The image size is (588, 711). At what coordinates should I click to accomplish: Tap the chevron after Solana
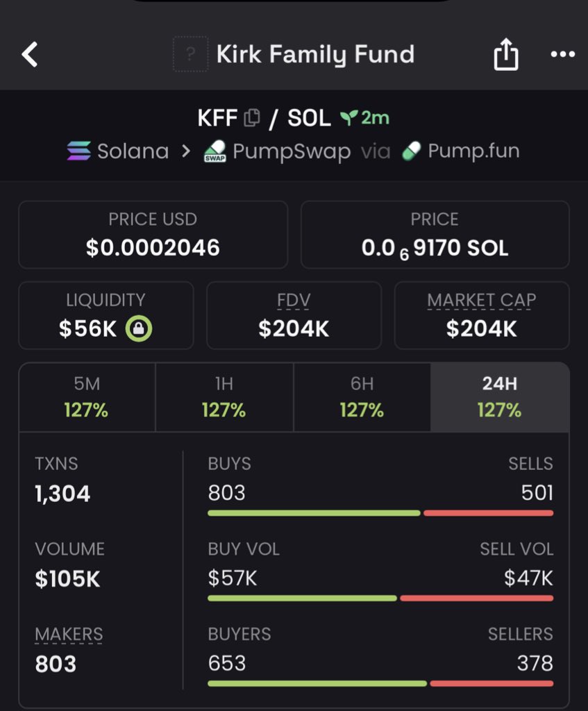click(x=185, y=151)
